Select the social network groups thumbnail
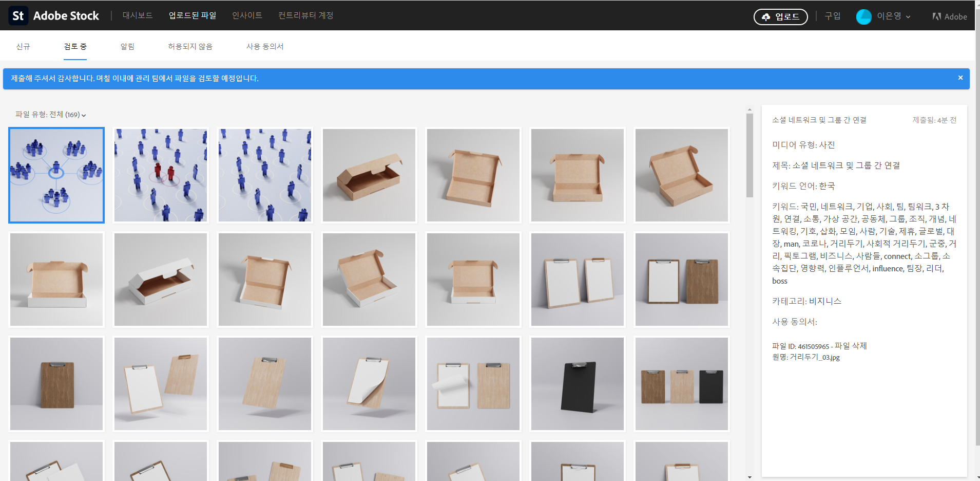980x481 pixels. tap(56, 175)
